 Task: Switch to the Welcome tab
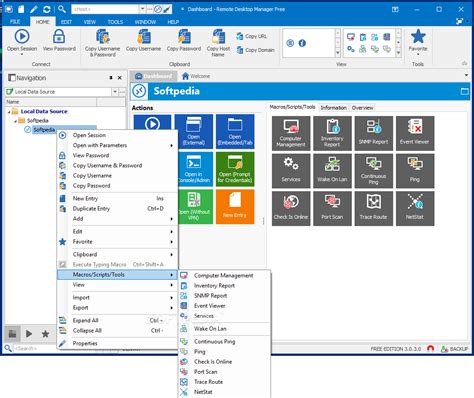pos(196,76)
